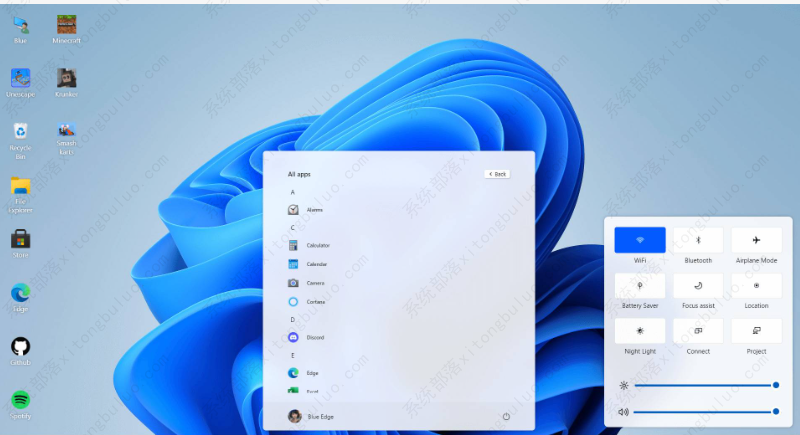Turn off the WiFi quick setting
The image size is (800, 435).
pyautogui.click(x=640, y=240)
